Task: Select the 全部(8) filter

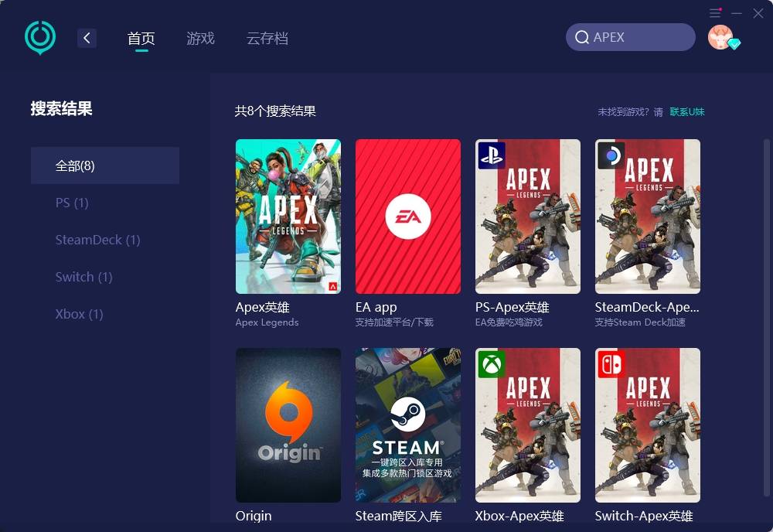Action: pyautogui.click(x=105, y=165)
